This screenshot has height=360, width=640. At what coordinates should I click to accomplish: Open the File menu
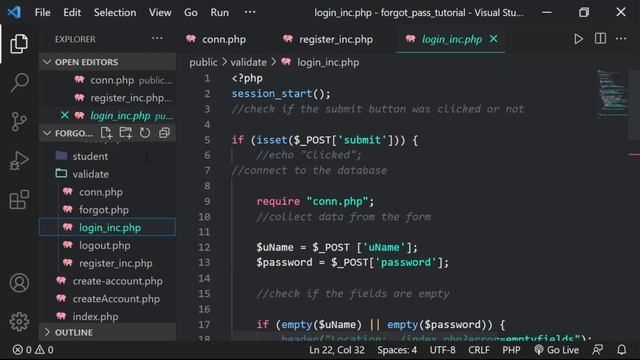point(42,13)
